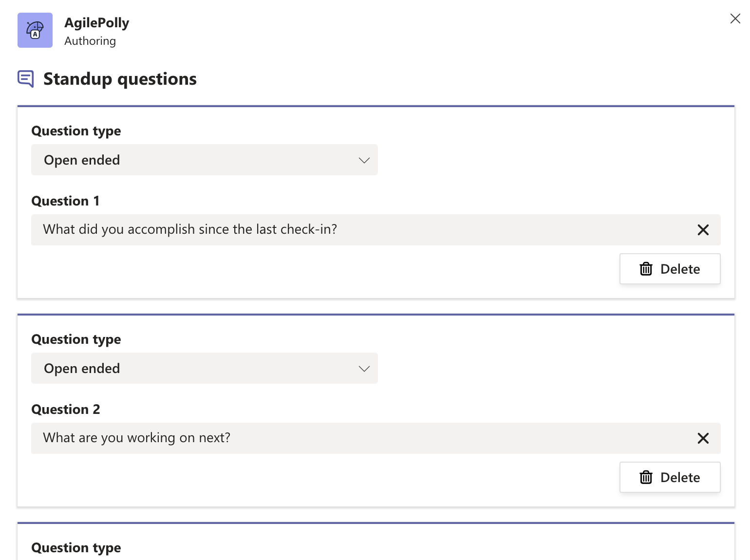Click the Standup questions chat icon
750x560 pixels.
pyautogui.click(x=26, y=79)
